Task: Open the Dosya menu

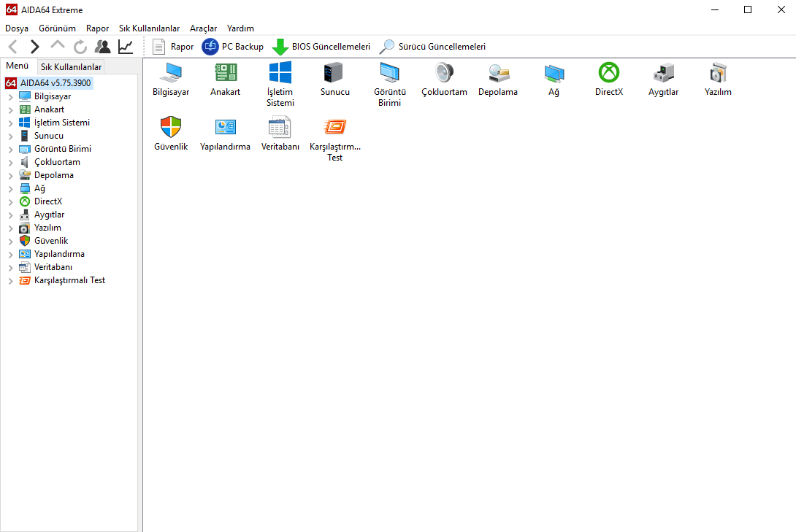Action: pyautogui.click(x=17, y=28)
